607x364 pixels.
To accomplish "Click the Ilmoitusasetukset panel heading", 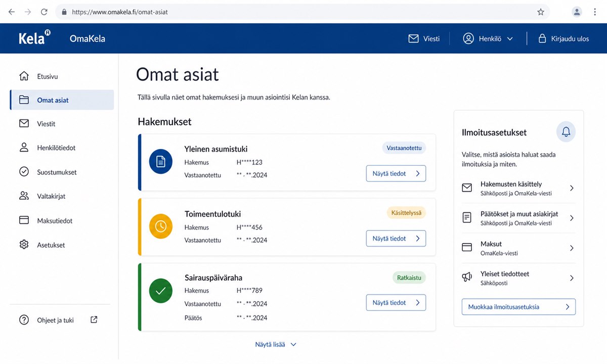I will 494,132.
